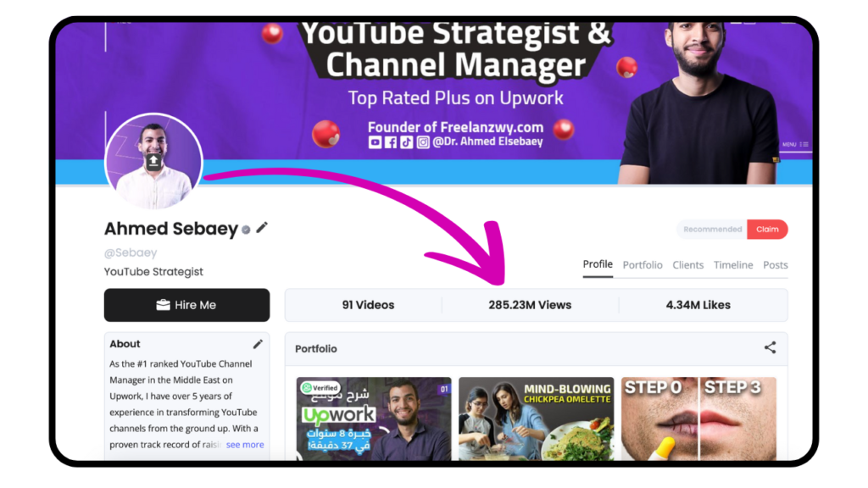The width and height of the screenshot is (868, 488).
Task: Click the Facebook icon in the banner
Action: 391,142
